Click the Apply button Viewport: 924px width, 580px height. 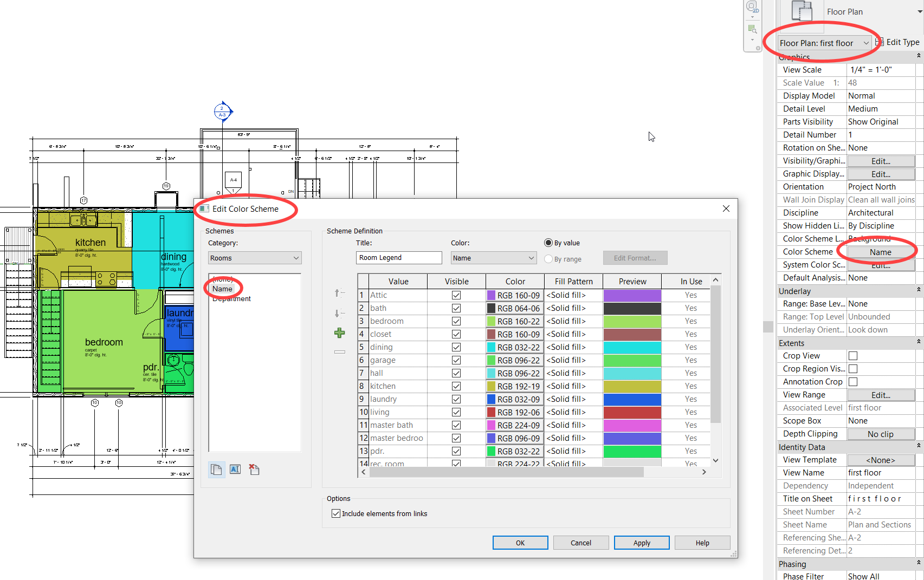[642, 543]
